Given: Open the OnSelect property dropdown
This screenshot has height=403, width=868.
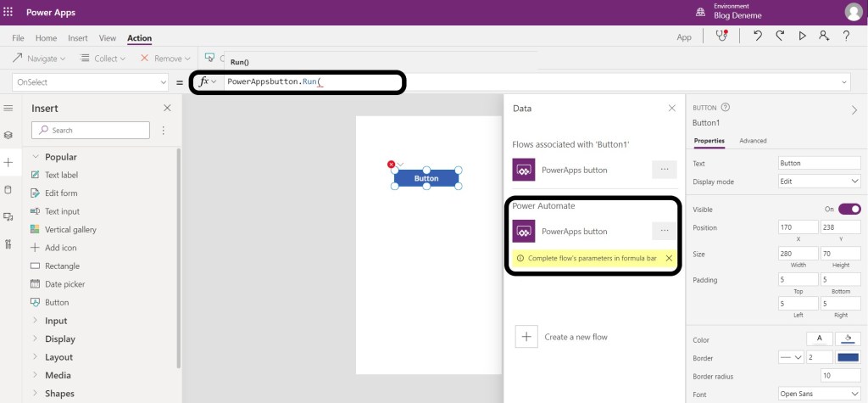Looking at the screenshot, I should click(91, 81).
